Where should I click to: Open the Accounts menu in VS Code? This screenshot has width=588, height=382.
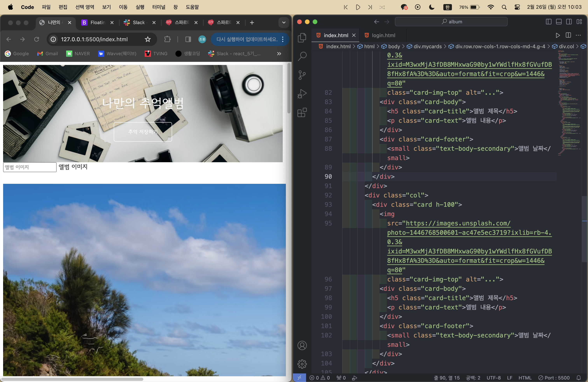tap(302, 345)
